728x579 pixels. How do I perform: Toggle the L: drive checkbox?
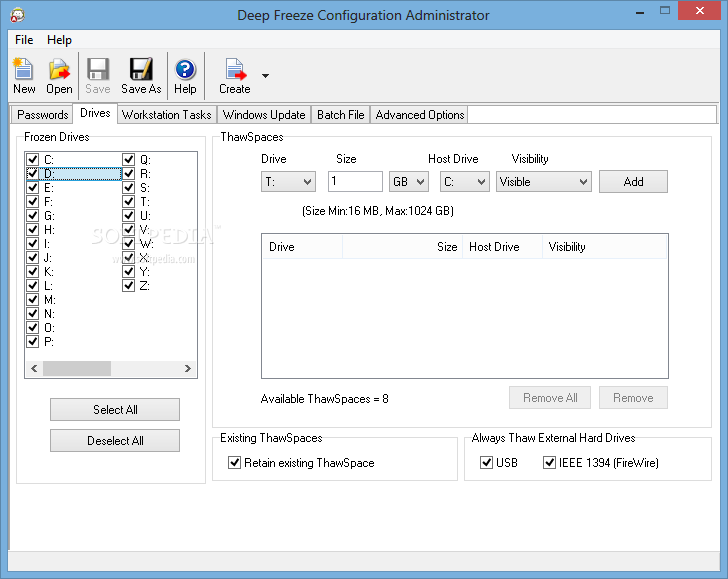[32, 286]
